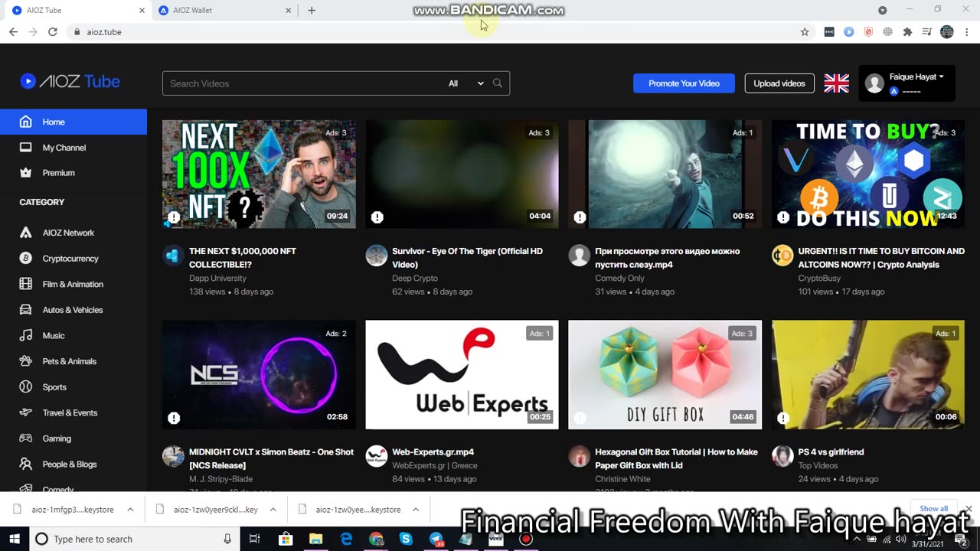This screenshot has height=551, width=980.
Task: Select the Sports ball icon
Action: tap(26, 387)
